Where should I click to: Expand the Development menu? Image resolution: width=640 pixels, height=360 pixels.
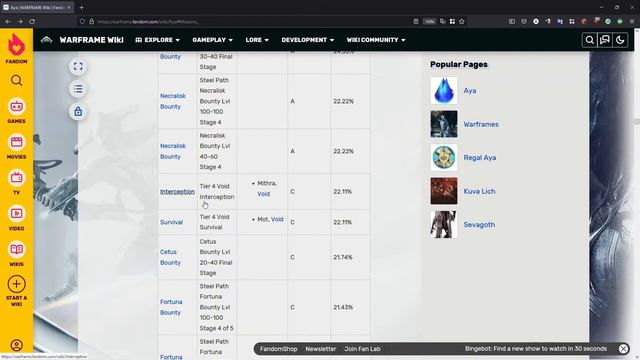[308, 40]
